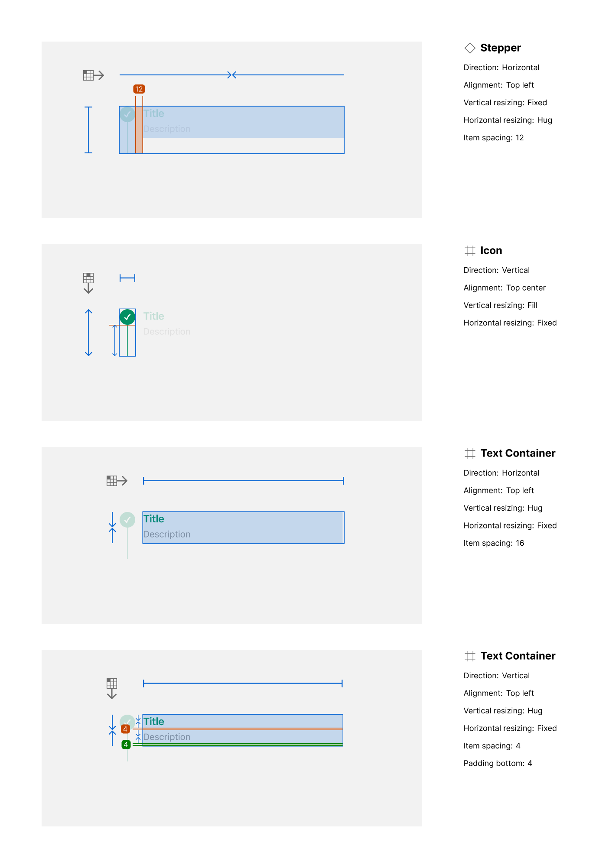
Task: Click the green "4" padding badge
Action: coord(126,745)
